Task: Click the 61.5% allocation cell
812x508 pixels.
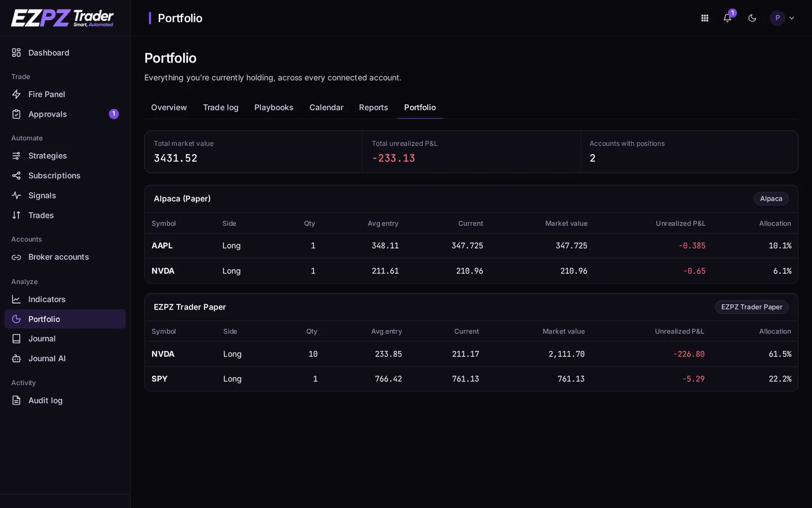Action: [780, 354]
